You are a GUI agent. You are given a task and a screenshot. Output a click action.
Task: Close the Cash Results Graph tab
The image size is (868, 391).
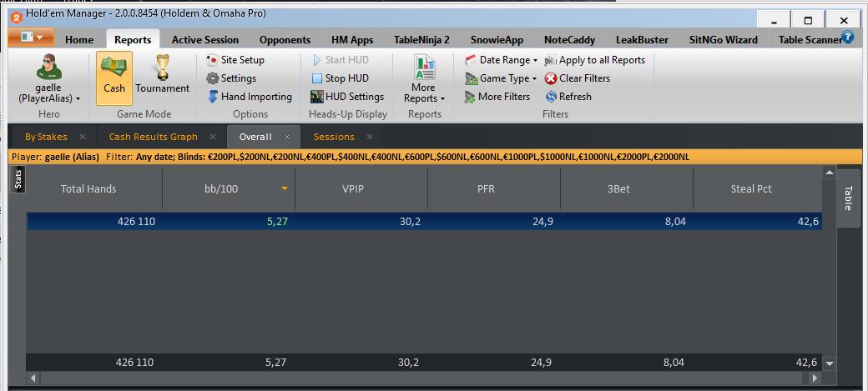213,137
